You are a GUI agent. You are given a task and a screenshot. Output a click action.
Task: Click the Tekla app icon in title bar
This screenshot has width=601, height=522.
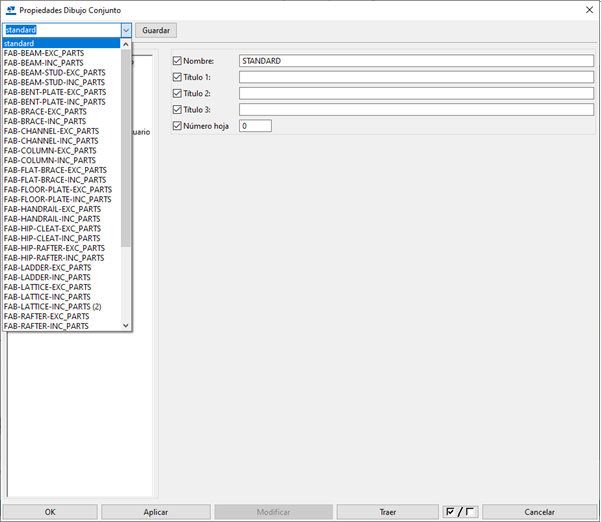point(10,10)
